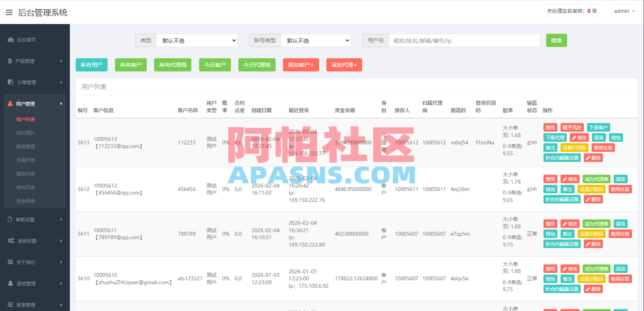Click the 系统设置 gears icon

tap(11, 241)
